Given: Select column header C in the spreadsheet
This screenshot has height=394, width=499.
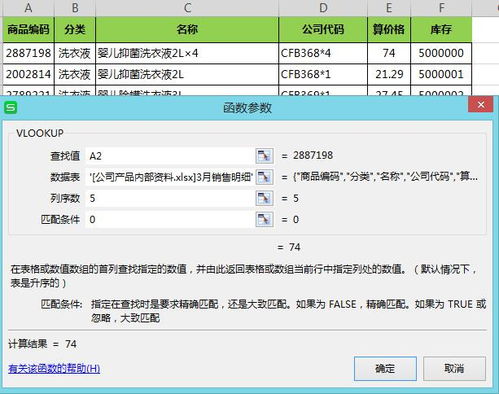Looking at the screenshot, I should tap(187, 8).
